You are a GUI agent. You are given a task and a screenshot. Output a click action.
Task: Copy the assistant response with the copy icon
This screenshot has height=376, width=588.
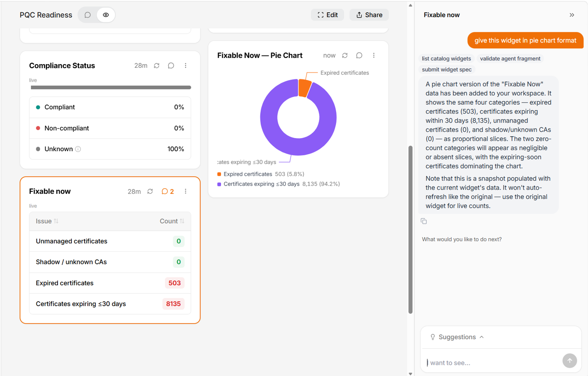click(x=424, y=221)
